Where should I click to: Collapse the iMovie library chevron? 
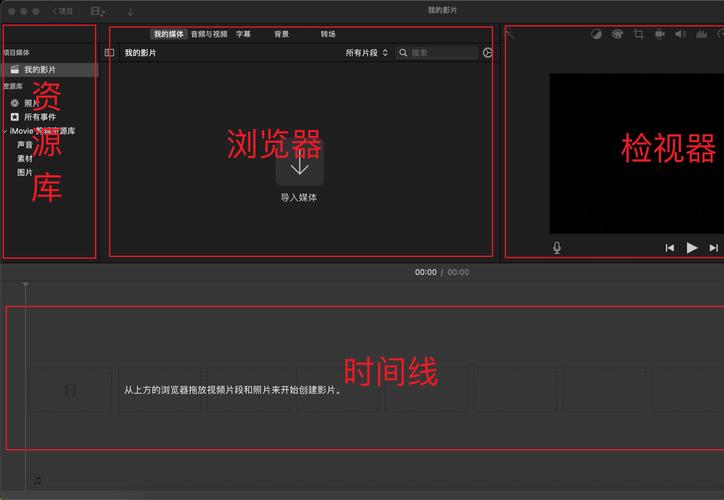(5, 131)
